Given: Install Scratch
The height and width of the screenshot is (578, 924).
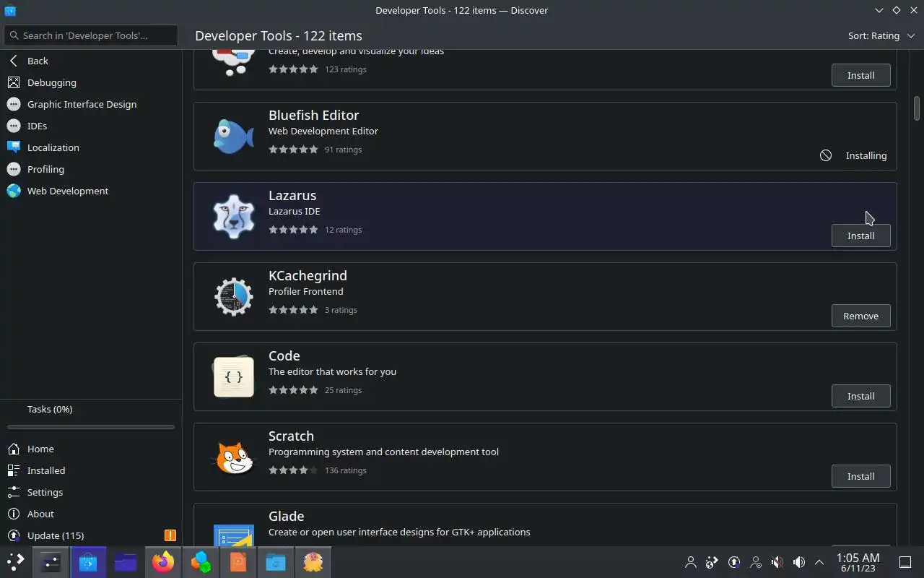Looking at the screenshot, I should pyautogui.click(x=860, y=476).
